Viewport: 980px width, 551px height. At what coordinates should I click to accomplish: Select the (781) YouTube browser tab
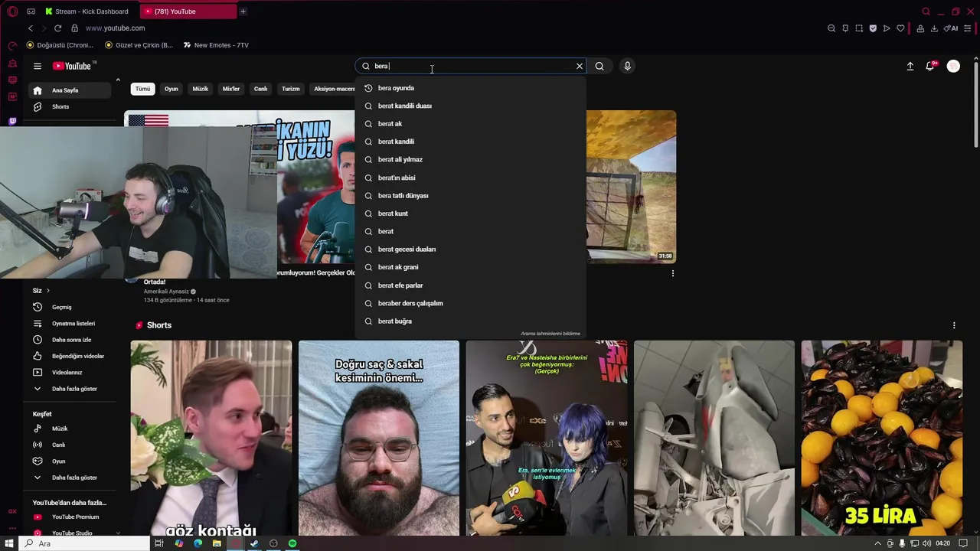point(188,11)
